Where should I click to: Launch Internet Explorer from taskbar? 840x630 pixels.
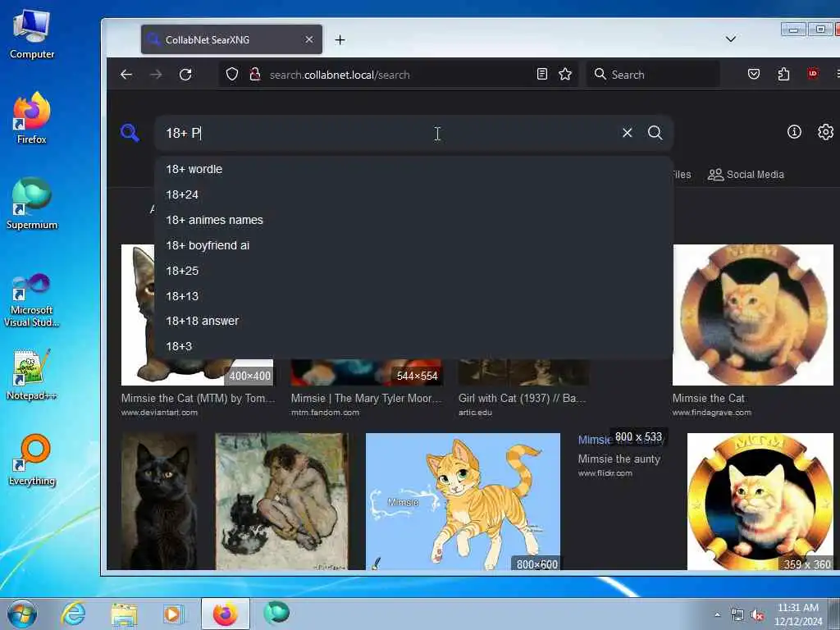coord(73,614)
